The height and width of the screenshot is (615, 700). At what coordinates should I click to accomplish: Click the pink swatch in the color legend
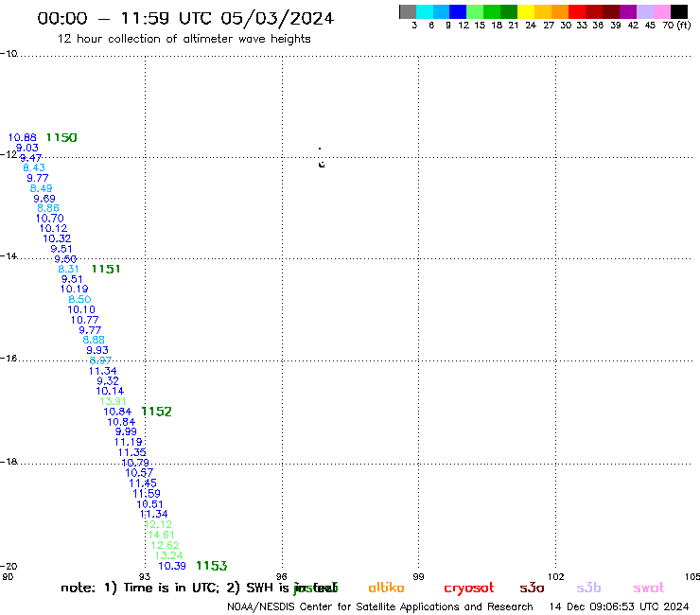661,11
